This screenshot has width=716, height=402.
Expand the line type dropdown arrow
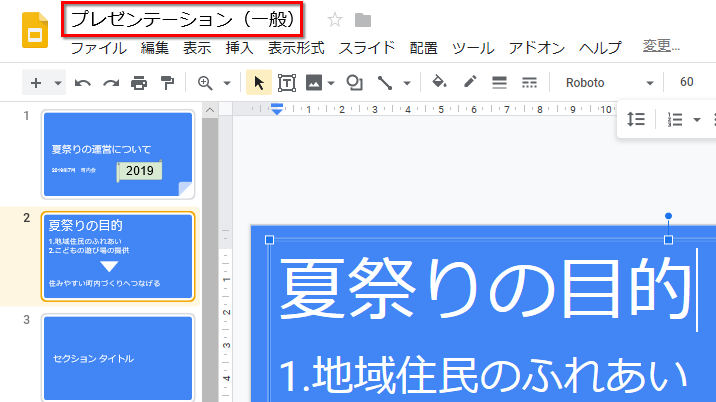pyautogui.click(x=407, y=83)
